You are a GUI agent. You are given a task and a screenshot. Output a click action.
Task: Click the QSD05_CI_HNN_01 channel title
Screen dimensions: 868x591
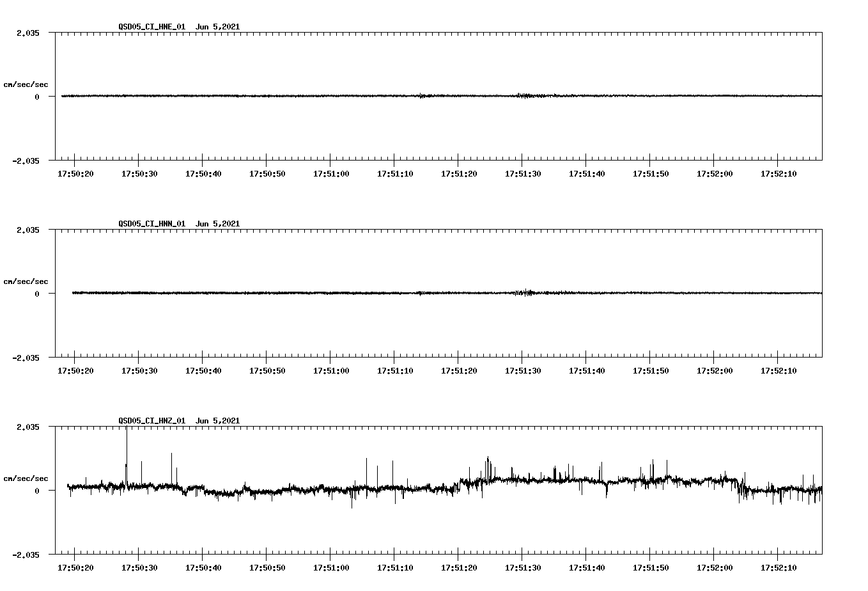(x=152, y=224)
